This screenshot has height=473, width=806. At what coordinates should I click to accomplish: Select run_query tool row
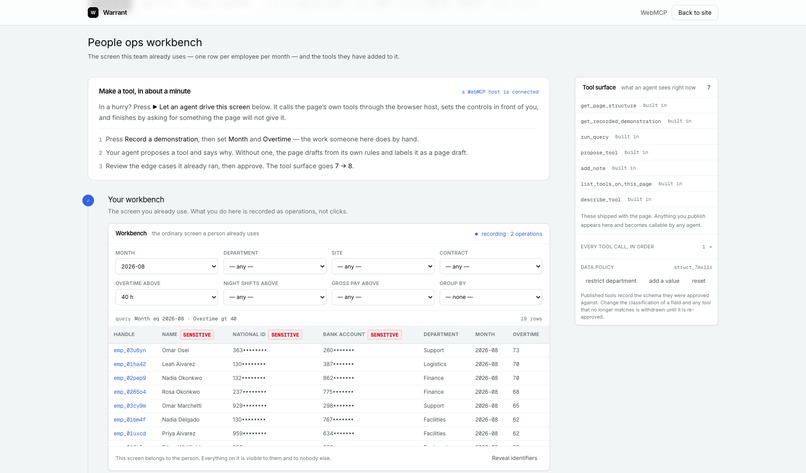(646, 137)
